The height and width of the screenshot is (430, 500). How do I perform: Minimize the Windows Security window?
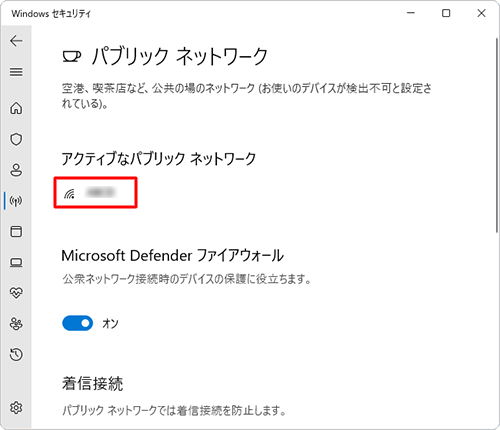(x=411, y=13)
